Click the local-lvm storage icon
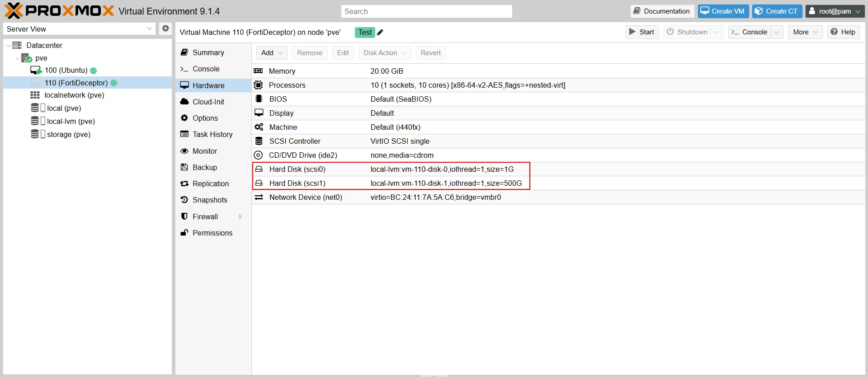This screenshot has height=377, width=868. coord(35,121)
